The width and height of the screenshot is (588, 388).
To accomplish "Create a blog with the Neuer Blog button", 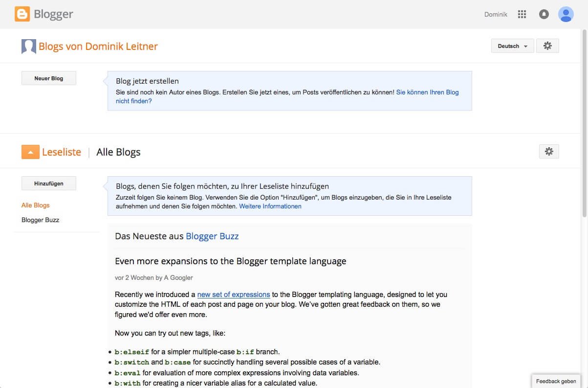I will 48,77.
